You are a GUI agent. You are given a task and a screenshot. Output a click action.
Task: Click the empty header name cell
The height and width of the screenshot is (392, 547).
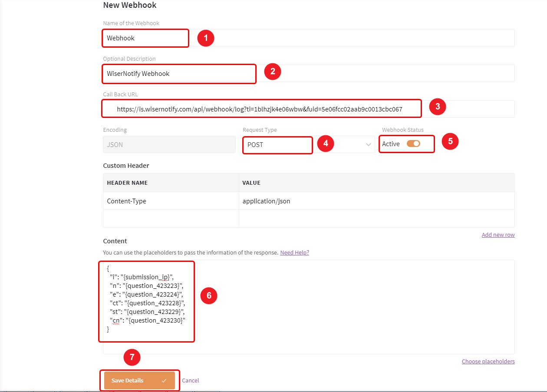tap(171, 219)
